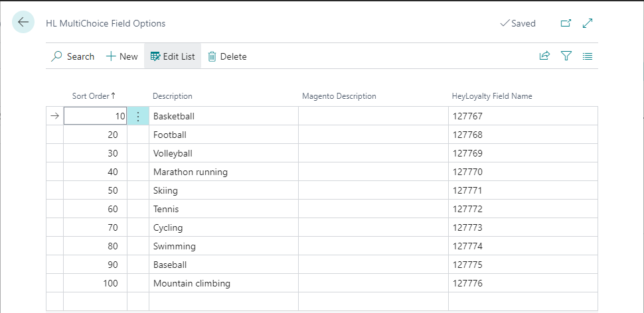Select the Marathon running description cell
644x313 pixels.
click(224, 172)
